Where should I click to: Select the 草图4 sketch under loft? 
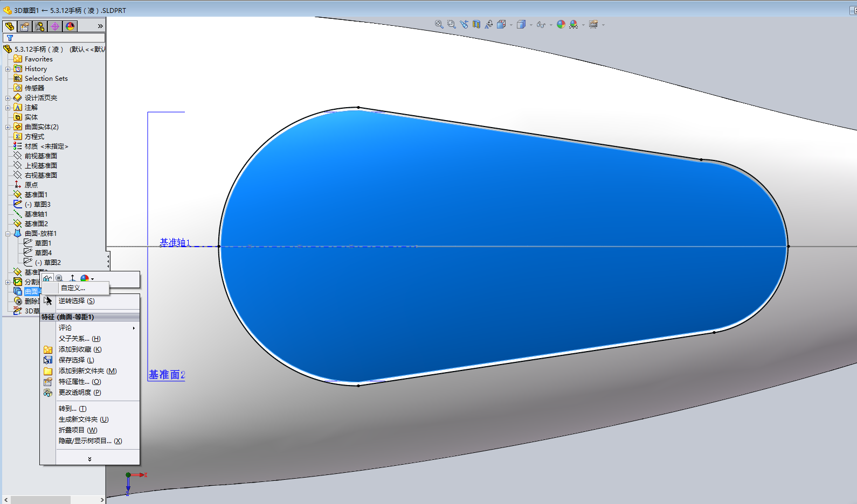point(38,253)
